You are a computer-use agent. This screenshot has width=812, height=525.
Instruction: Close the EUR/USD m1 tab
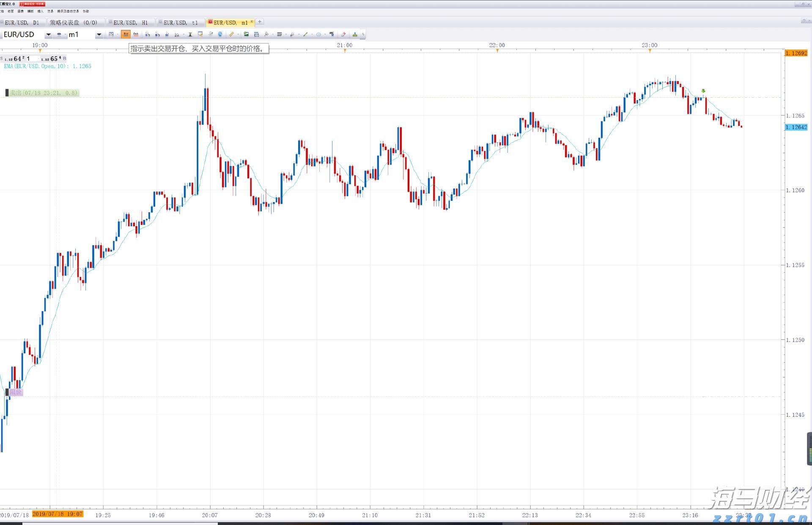[252, 22]
